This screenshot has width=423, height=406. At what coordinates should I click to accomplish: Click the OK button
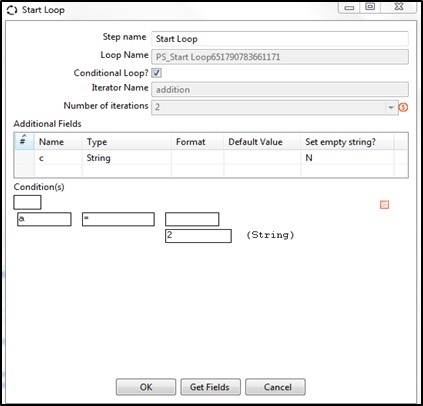pyautogui.click(x=146, y=387)
